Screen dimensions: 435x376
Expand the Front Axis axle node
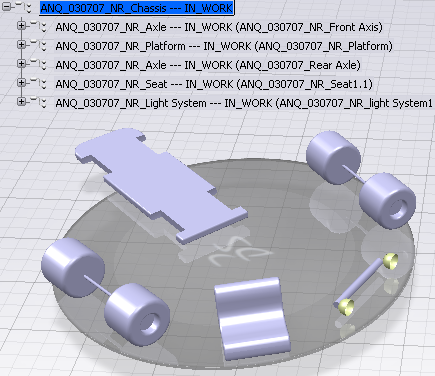click(21, 26)
